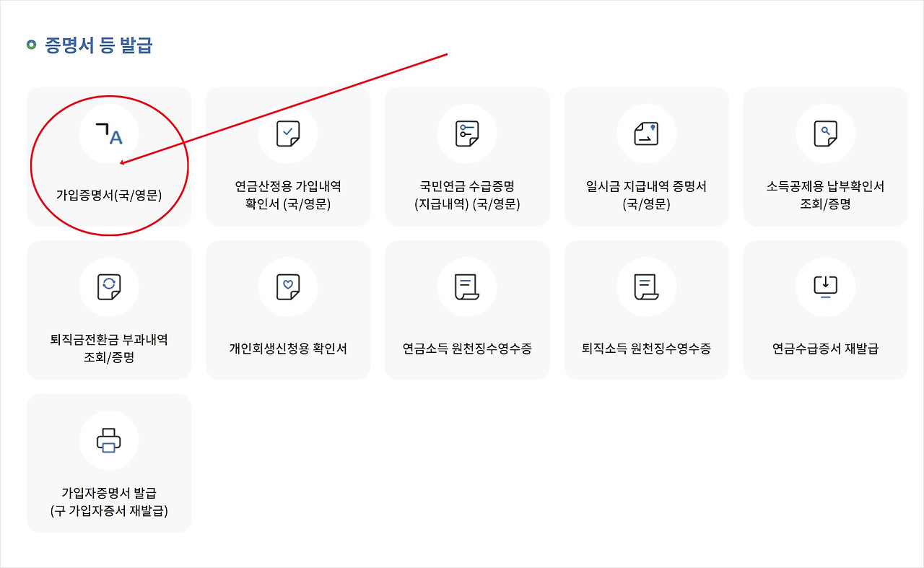924x568 pixels.
Task: Click the 연금수급증서 재발급 download icon
Action: tap(825, 287)
